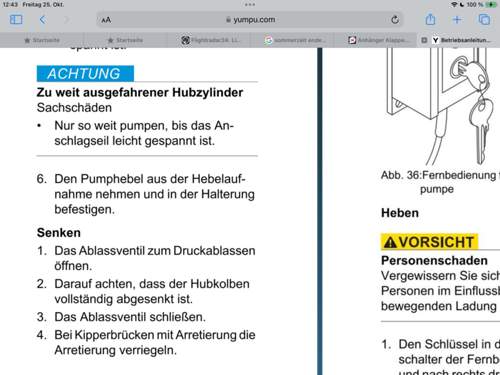This screenshot has height=375, width=500.
Task: Tap the battery status indicator
Action: coord(491,5)
